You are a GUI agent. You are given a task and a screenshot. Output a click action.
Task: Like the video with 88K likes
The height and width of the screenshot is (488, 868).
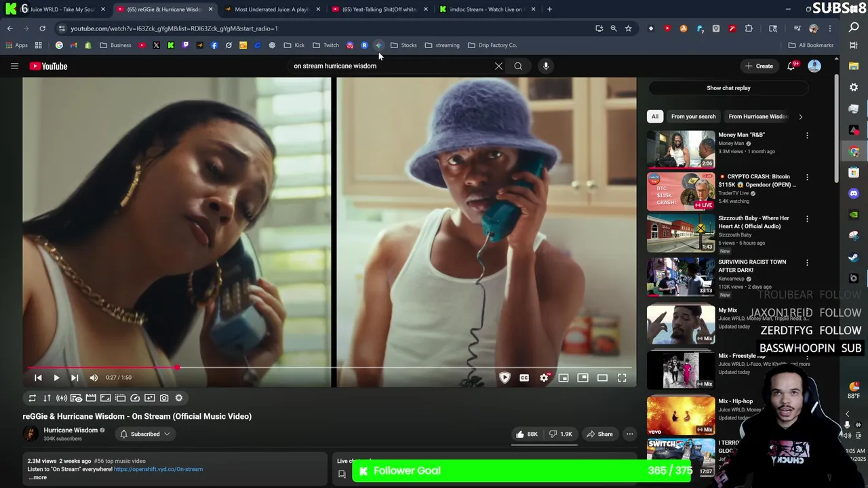(x=526, y=434)
